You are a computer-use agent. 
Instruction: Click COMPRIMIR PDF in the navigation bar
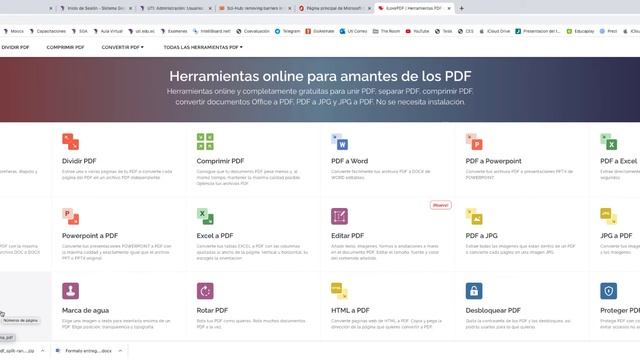pyautogui.click(x=65, y=47)
